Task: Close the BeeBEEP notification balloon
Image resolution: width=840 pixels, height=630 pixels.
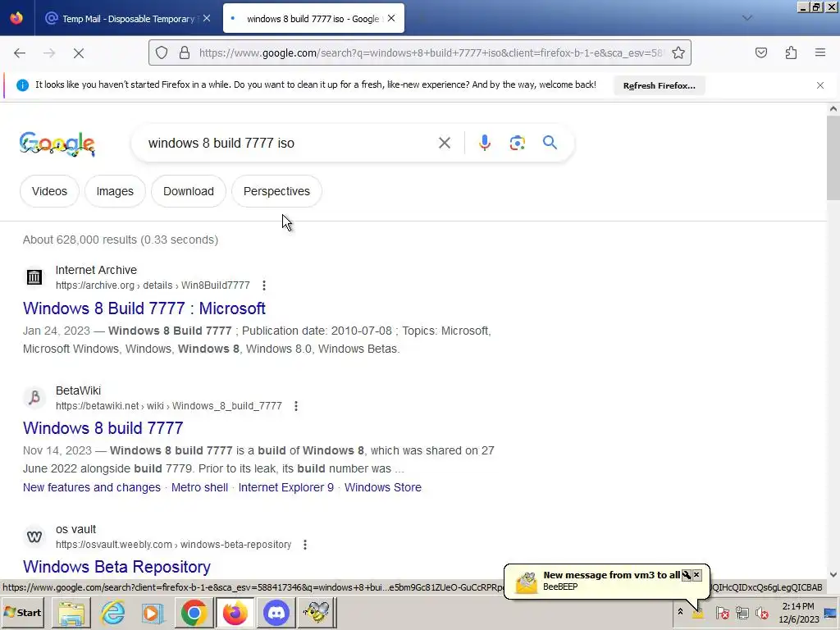Action: click(696, 575)
